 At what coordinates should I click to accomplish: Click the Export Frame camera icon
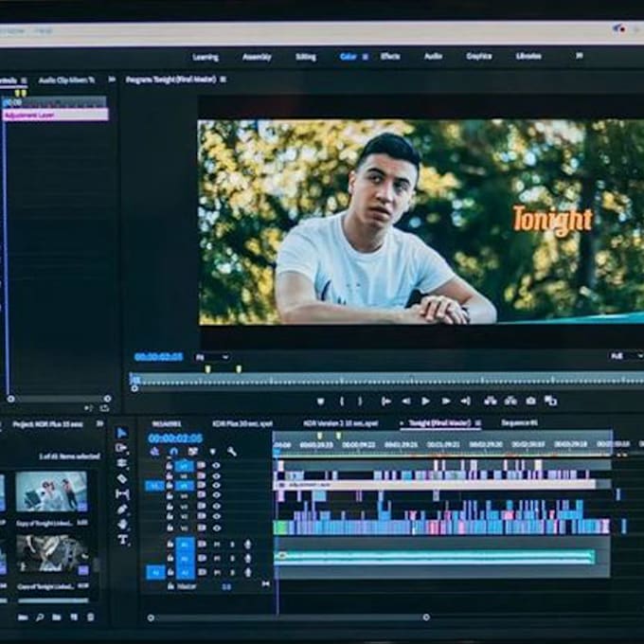530,401
